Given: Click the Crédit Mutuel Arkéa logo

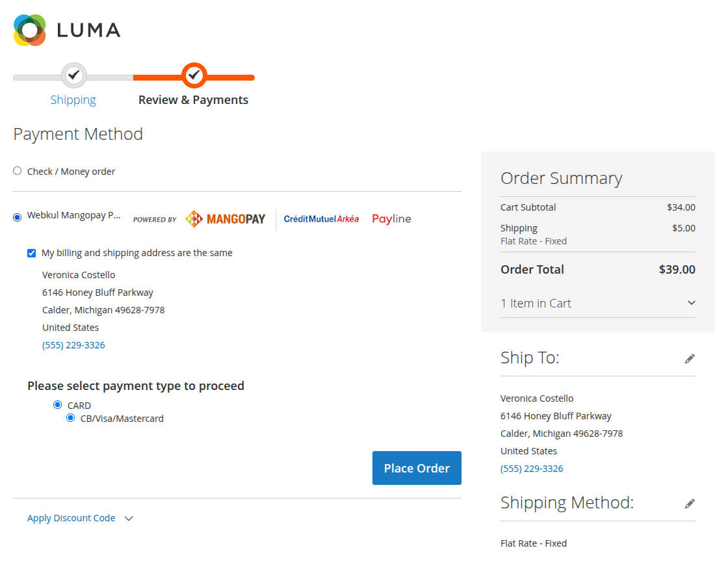Looking at the screenshot, I should tap(321, 219).
